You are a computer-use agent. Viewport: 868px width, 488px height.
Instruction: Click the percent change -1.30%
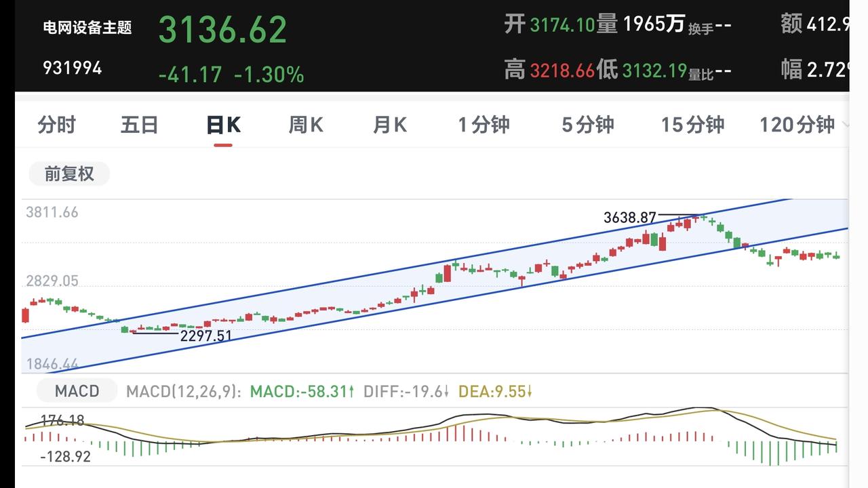[269, 75]
